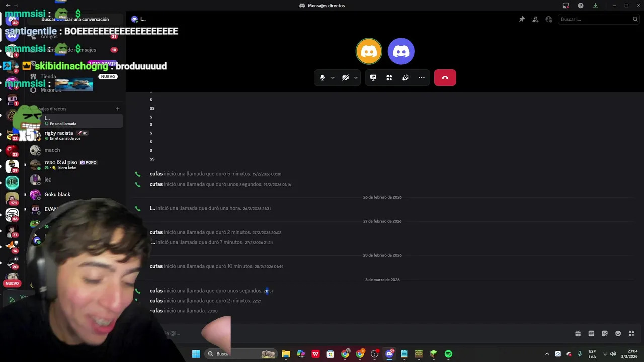Open microphone input options arrow
This screenshot has width=644, height=362.
(x=333, y=78)
